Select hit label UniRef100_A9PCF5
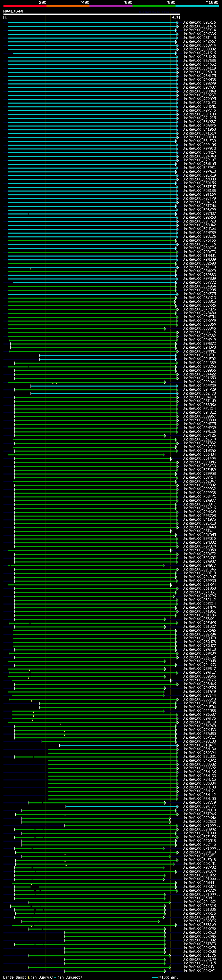The width and height of the screenshot is (222, 980). point(199,110)
